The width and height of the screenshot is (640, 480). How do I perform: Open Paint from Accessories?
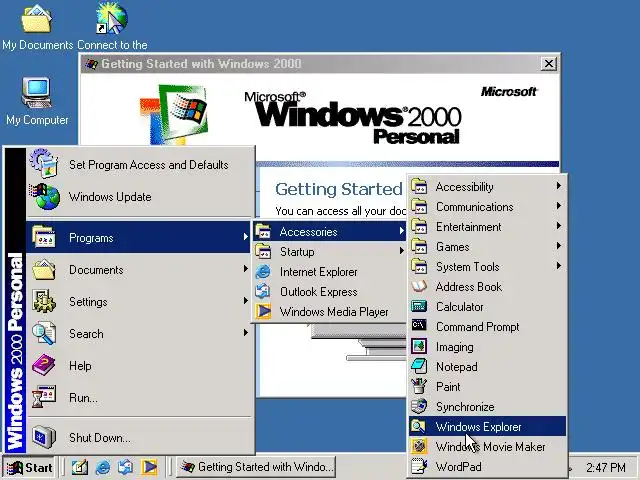[x=487, y=387]
